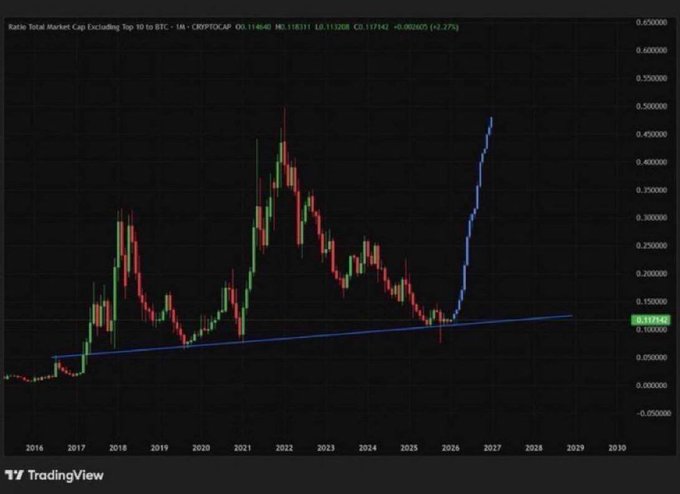Click price axis label 0.050000

pyautogui.click(x=651, y=357)
